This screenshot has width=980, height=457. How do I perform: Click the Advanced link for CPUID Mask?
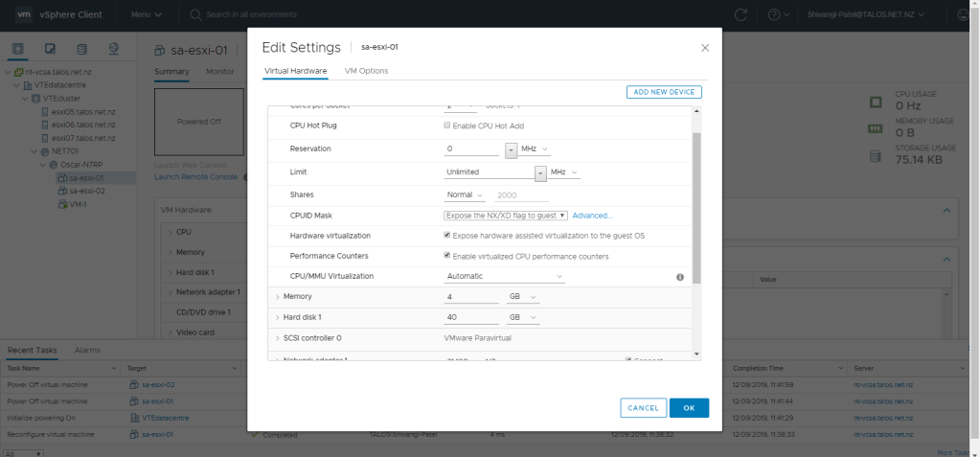592,216
